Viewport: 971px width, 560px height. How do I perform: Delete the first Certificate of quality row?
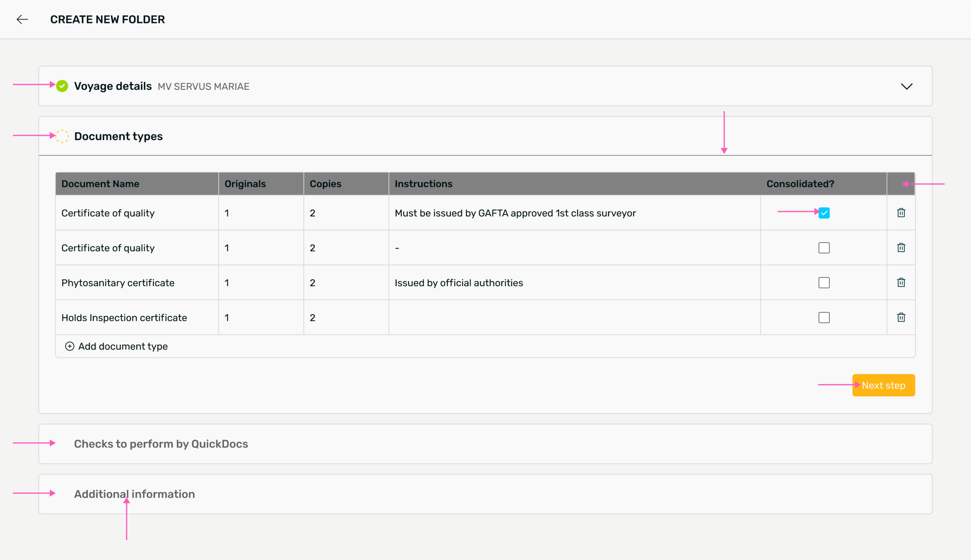point(901,213)
